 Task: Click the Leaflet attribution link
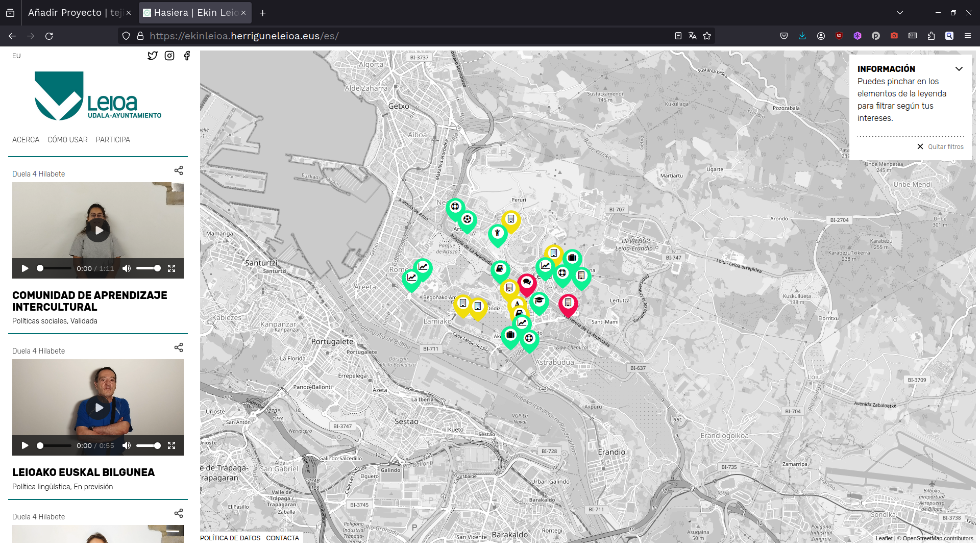(x=884, y=538)
